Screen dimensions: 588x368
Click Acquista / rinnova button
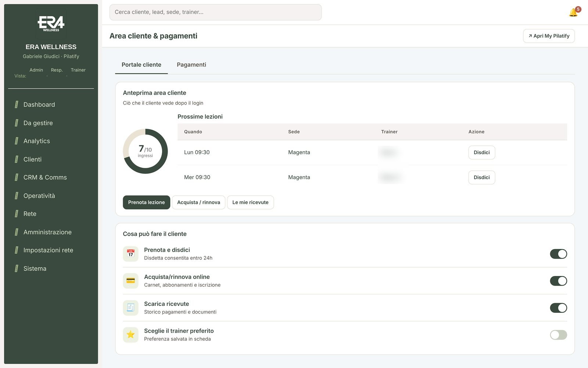click(x=198, y=202)
